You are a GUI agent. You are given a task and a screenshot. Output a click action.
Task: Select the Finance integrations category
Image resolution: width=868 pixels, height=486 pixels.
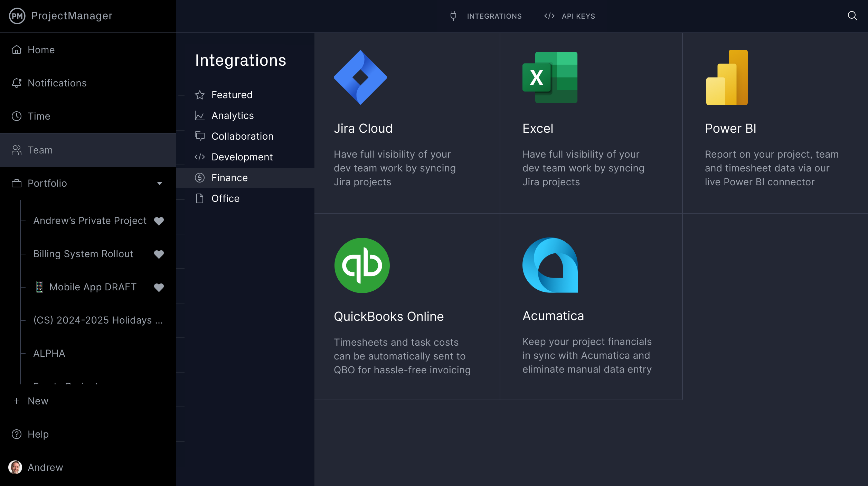point(245,178)
